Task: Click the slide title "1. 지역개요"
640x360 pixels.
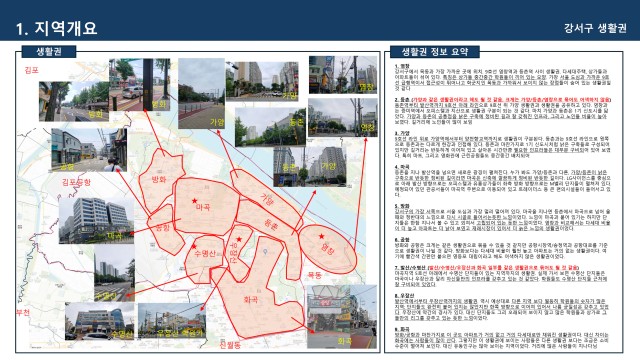Action: click(x=56, y=28)
